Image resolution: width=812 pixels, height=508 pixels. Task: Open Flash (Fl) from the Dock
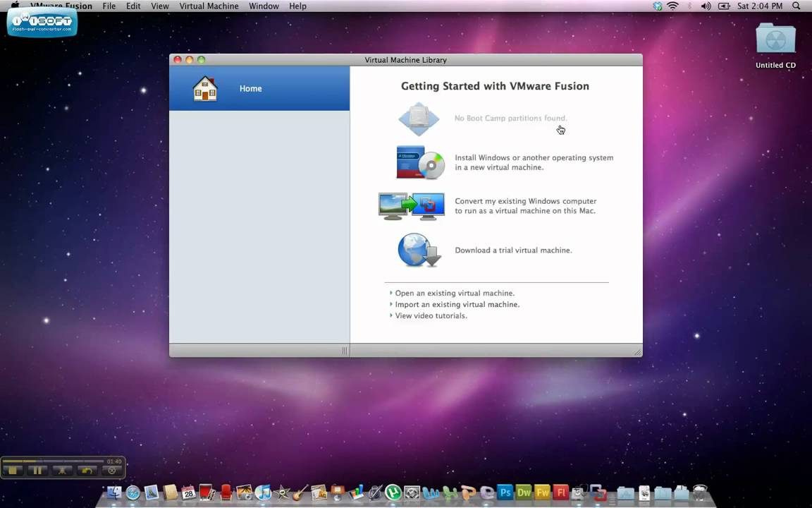[561, 492]
